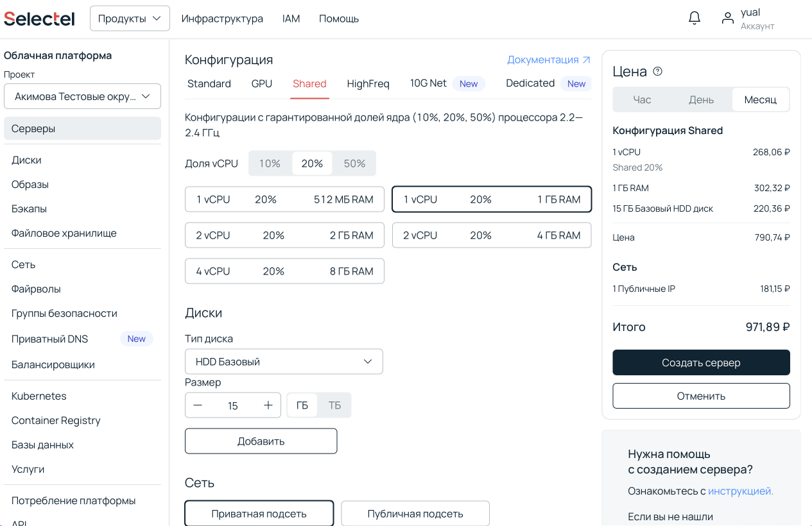Open the Тип диска HDD Базовый dropdown

[284, 362]
